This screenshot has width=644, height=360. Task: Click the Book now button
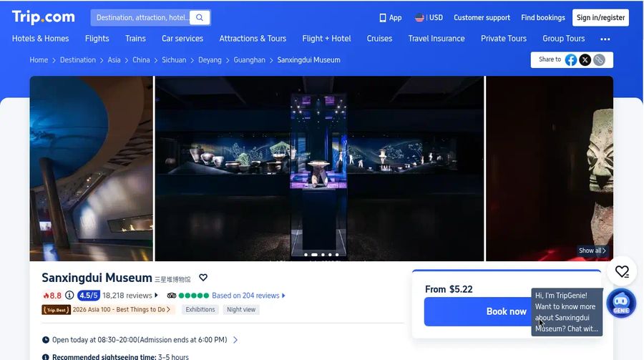pyautogui.click(x=506, y=311)
